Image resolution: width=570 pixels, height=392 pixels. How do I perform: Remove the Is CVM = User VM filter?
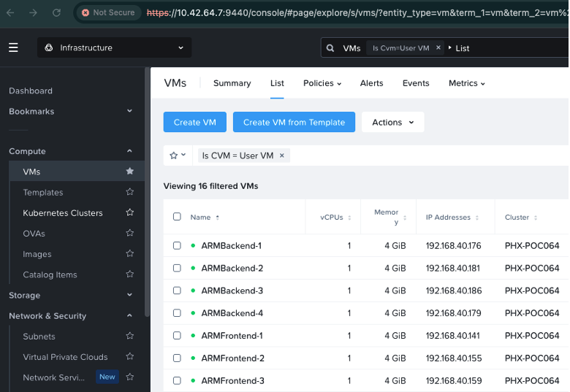click(282, 155)
